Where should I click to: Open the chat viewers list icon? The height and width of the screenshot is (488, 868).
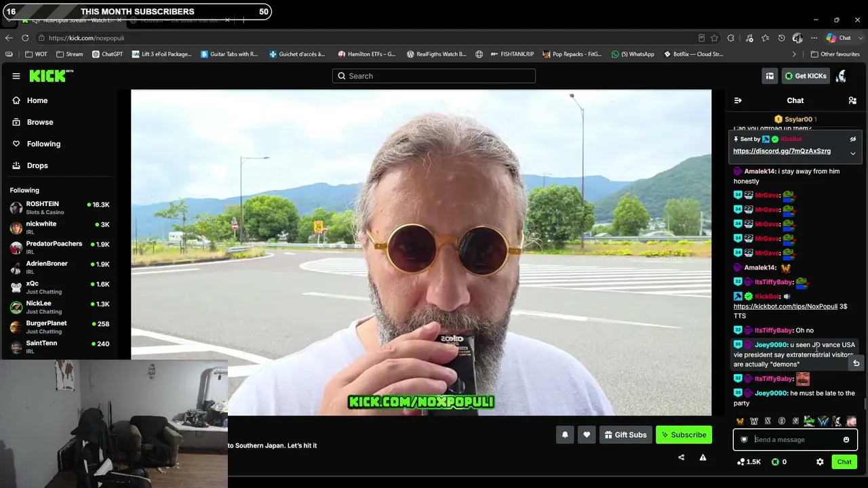[x=852, y=100]
